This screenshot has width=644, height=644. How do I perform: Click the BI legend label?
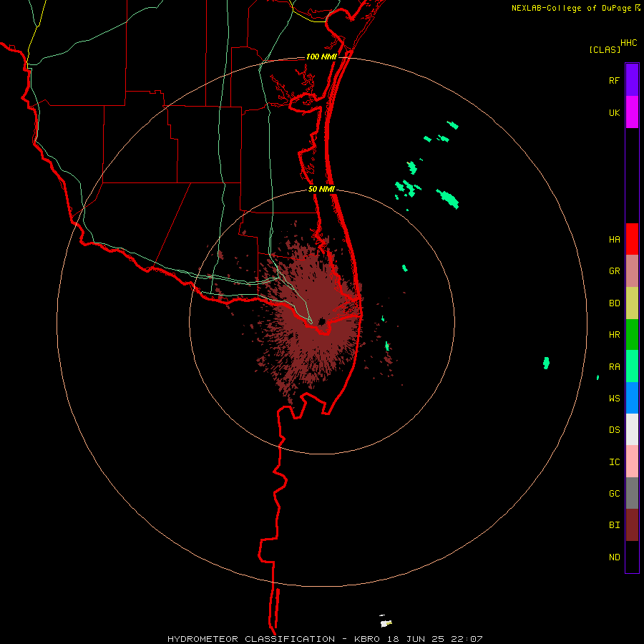tap(614, 525)
